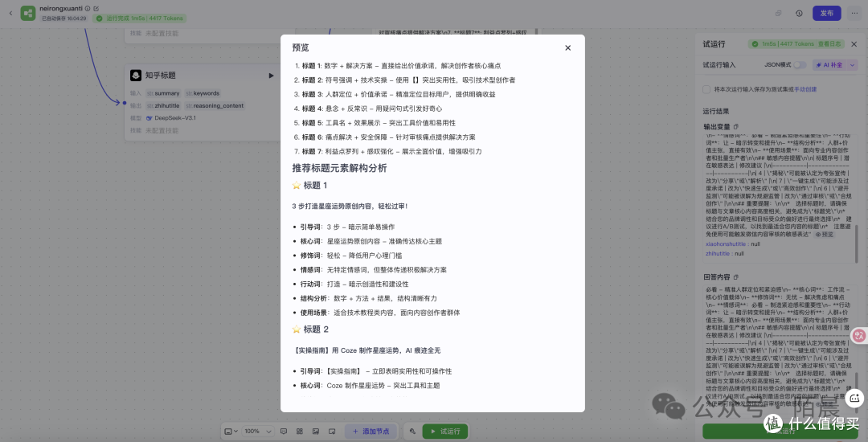Click the green workflow logo icon
868x442 pixels.
tap(27, 14)
